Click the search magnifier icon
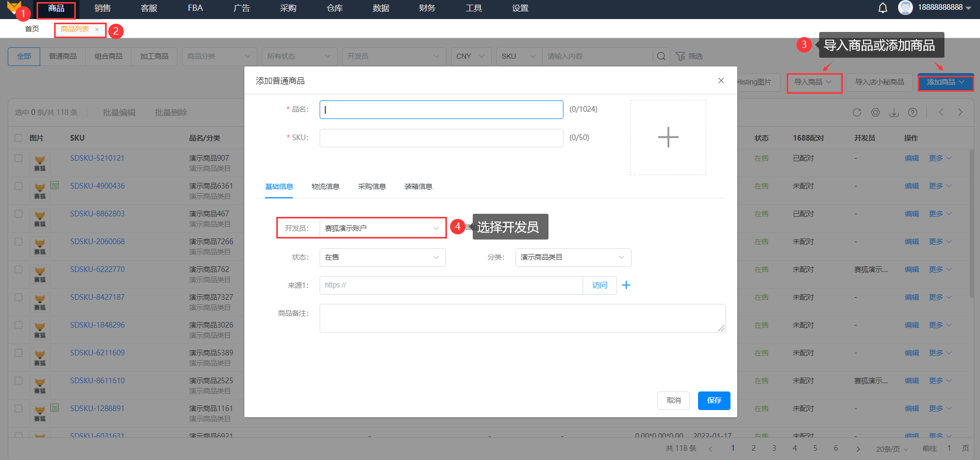Image resolution: width=980 pixels, height=460 pixels. pos(661,56)
